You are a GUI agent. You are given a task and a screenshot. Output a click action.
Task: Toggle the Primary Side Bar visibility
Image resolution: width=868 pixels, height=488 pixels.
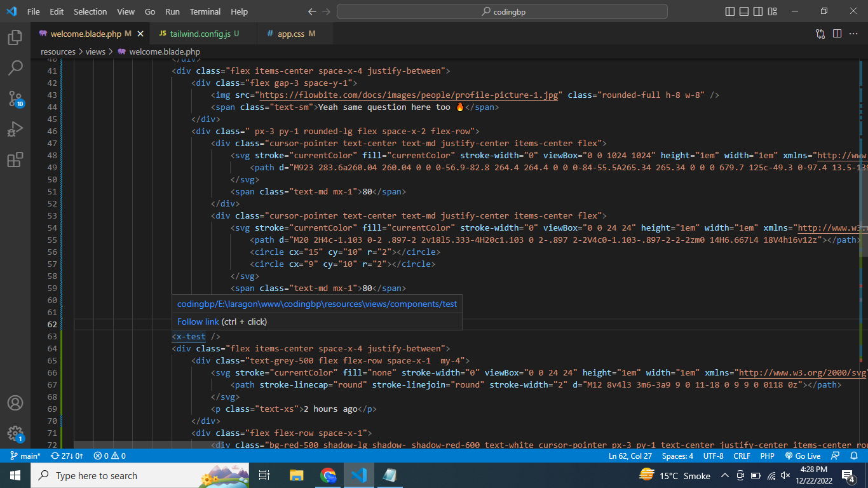coord(729,11)
